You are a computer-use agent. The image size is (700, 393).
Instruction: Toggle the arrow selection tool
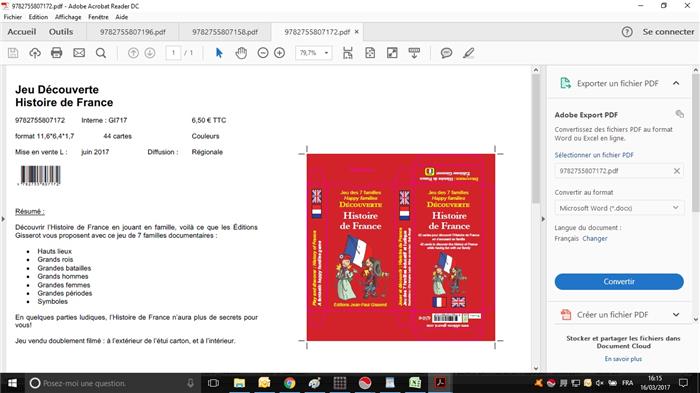click(219, 53)
